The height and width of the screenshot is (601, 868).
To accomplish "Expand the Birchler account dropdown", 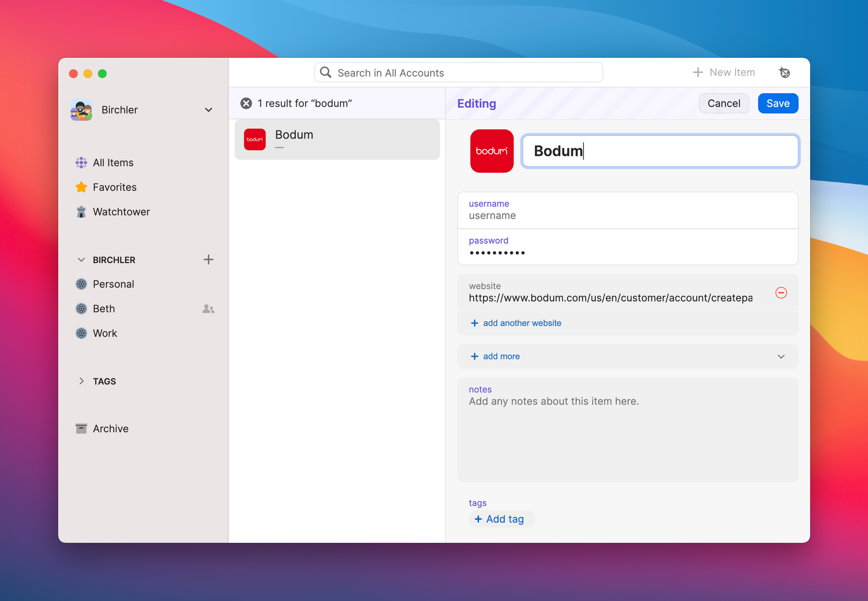I will [x=208, y=110].
